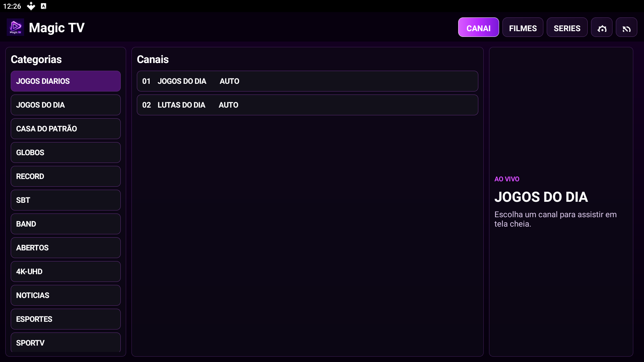Play channel 01 JOGOS DO DIA
Viewport: 644px width, 362px height.
coord(307,81)
